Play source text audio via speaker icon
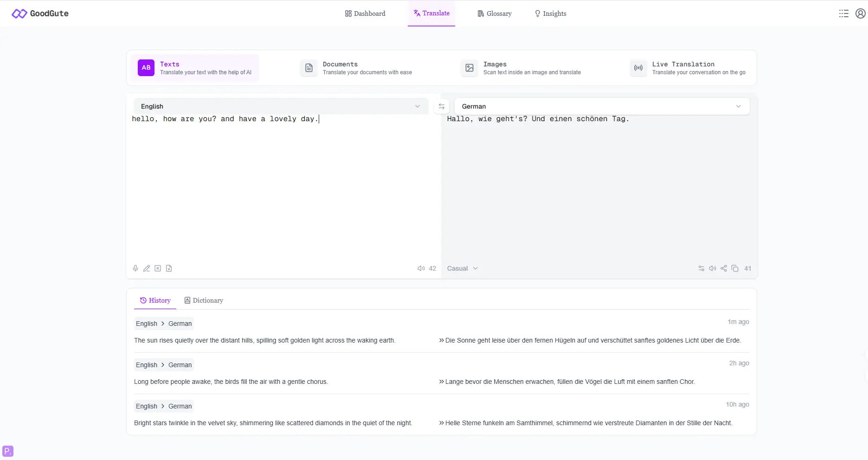Screen dimensions: 868x460 [421, 268]
